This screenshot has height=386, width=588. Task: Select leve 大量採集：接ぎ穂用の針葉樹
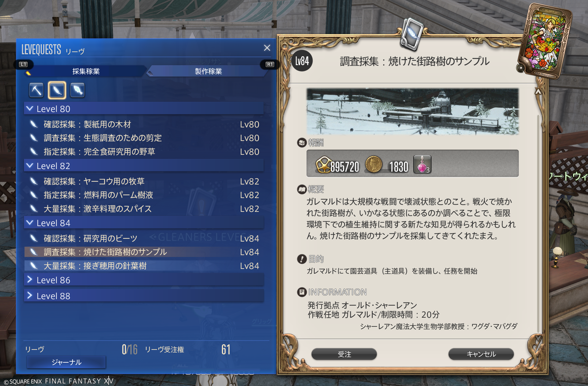coord(144,266)
